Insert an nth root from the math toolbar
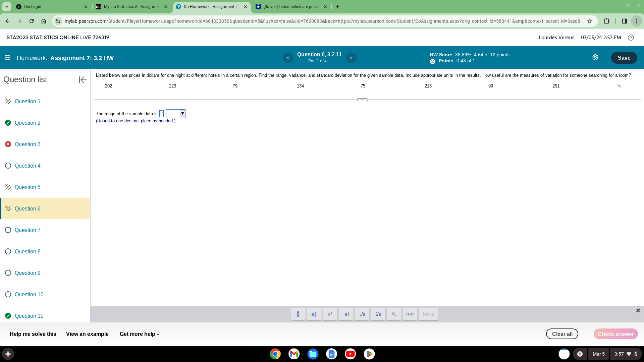The image size is (644, 362). [378, 314]
